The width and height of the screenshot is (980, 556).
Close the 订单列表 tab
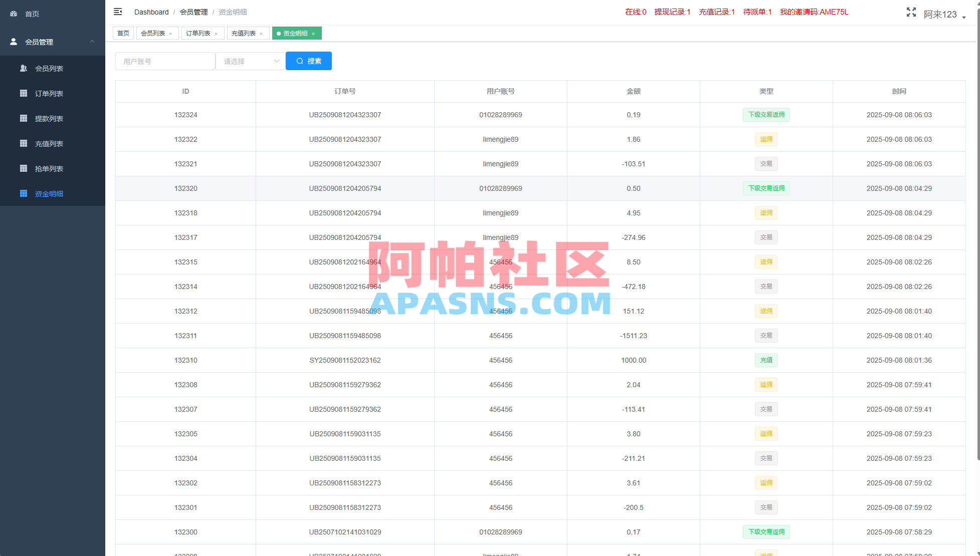point(216,34)
